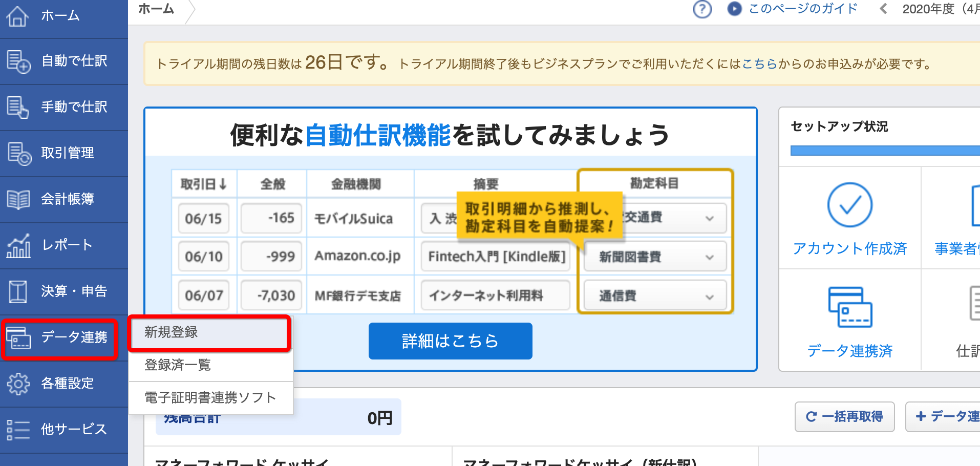This screenshot has width=980, height=466.
Task: Click the -999 amount field
Action: 271,257
